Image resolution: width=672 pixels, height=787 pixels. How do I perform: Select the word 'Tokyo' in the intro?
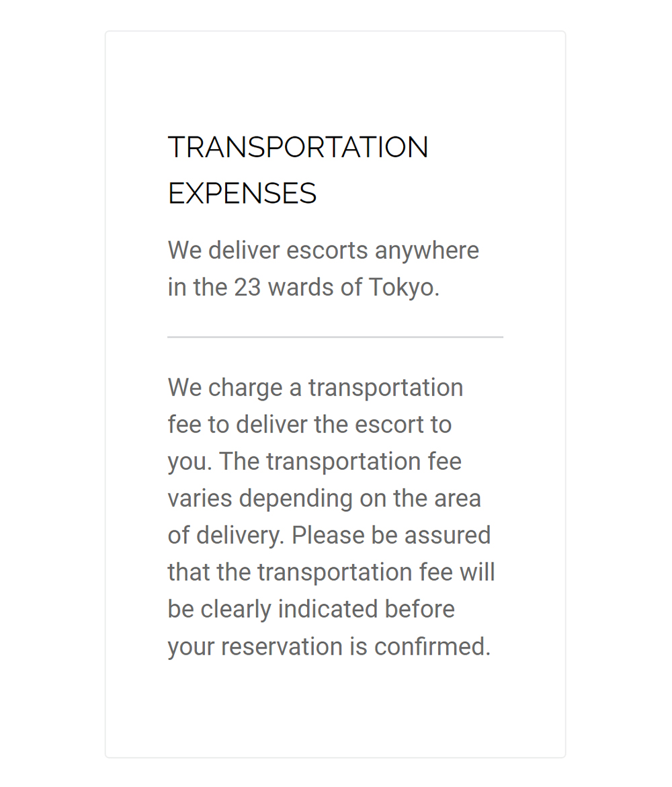click(x=401, y=288)
